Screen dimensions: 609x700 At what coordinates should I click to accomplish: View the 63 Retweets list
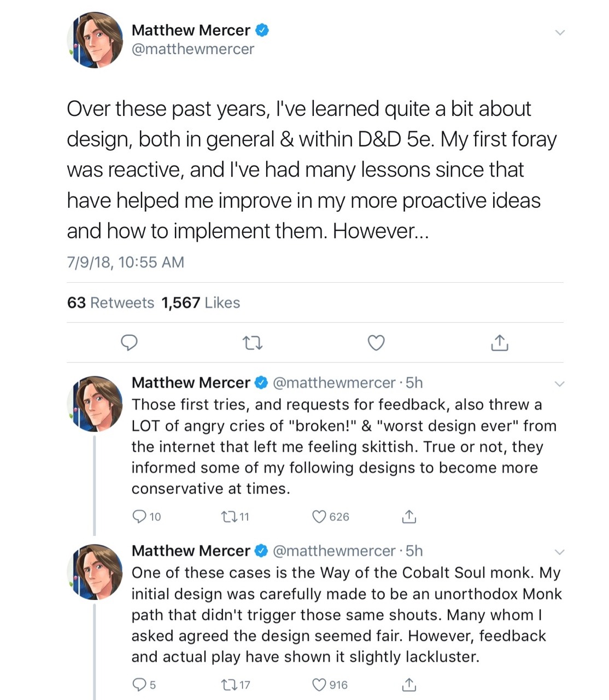[x=110, y=302]
